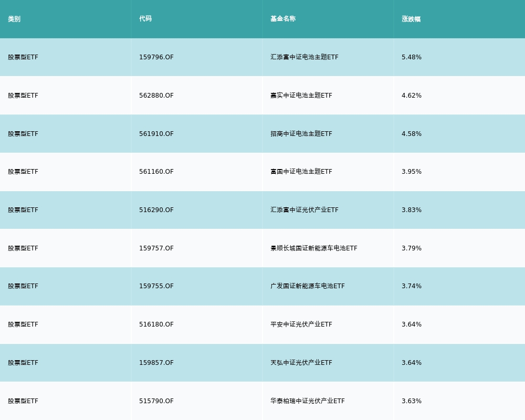Click fund name 华泰柏瑞中证光伏产业ETF
Screen dimensions: 525x420
click(307, 401)
